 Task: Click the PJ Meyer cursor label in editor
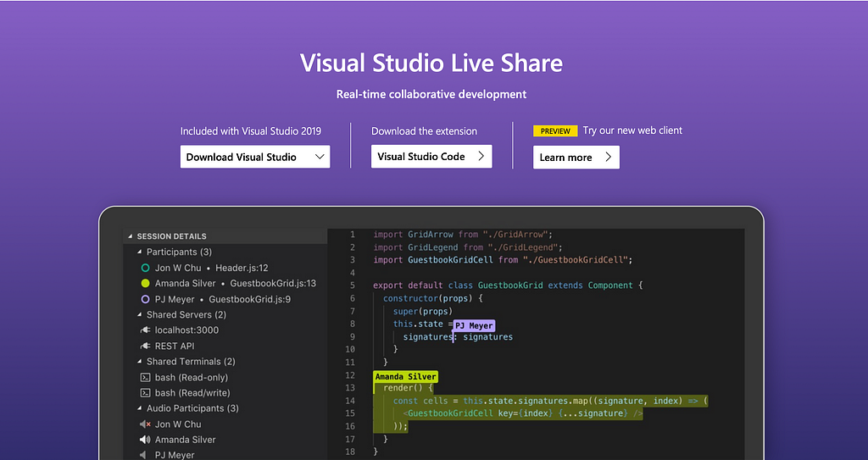473,325
